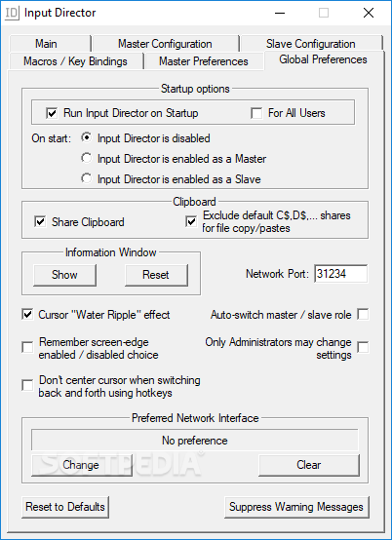The height and width of the screenshot is (540, 392).
Task: Reset the Information Window
Action: click(x=156, y=275)
